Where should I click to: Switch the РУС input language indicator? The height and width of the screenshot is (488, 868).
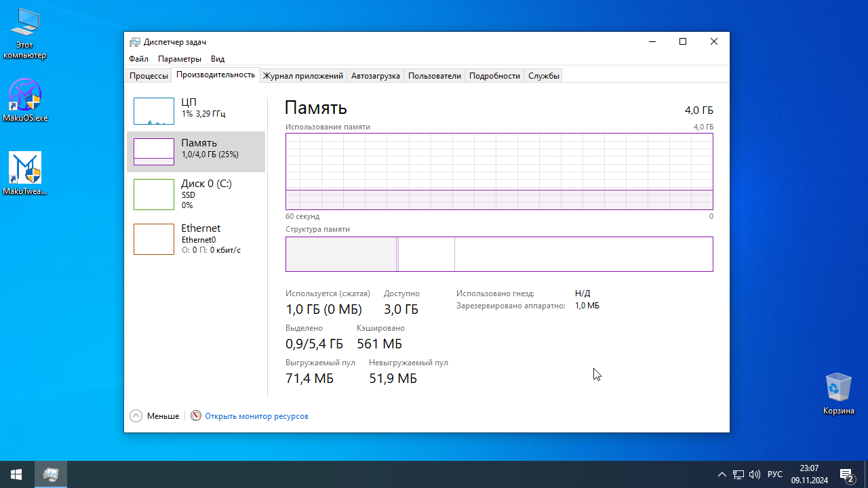tap(775, 474)
